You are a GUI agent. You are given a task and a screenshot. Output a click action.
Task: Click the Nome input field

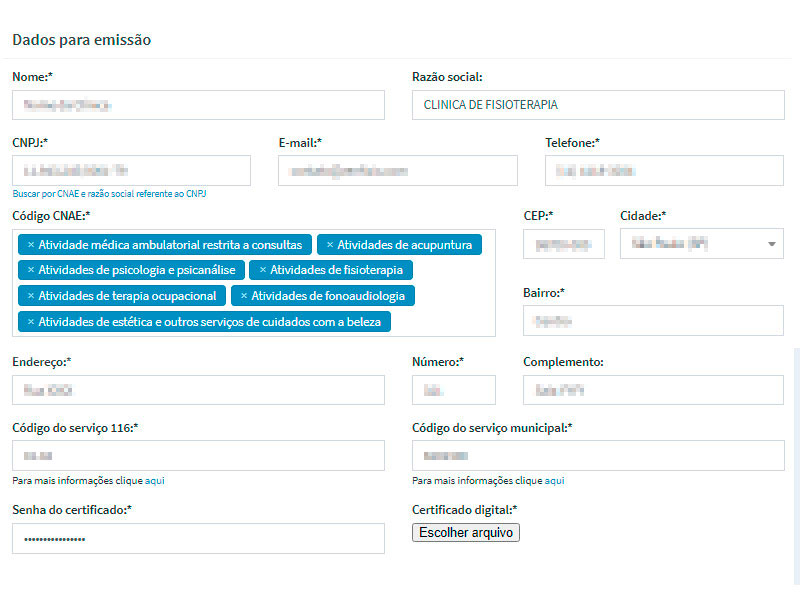[x=198, y=105]
